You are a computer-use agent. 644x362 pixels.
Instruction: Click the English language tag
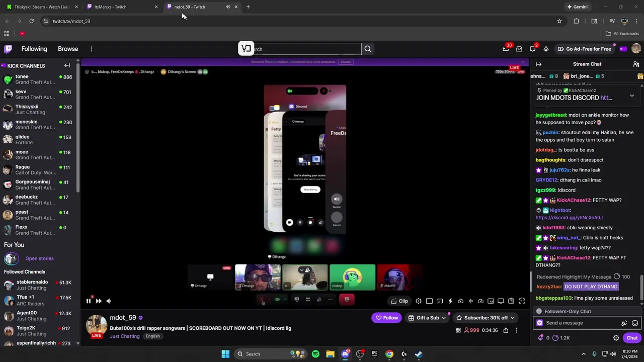pos(152,336)
